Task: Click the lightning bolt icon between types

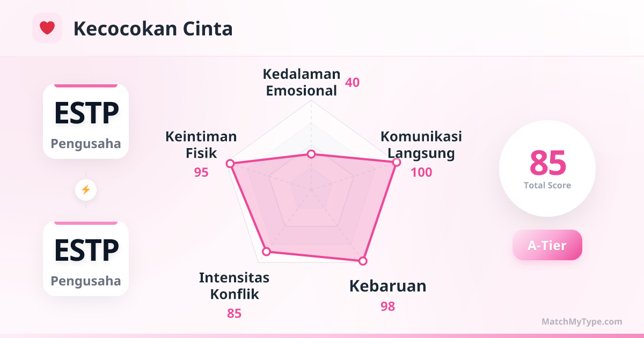Action: (86, 189)
